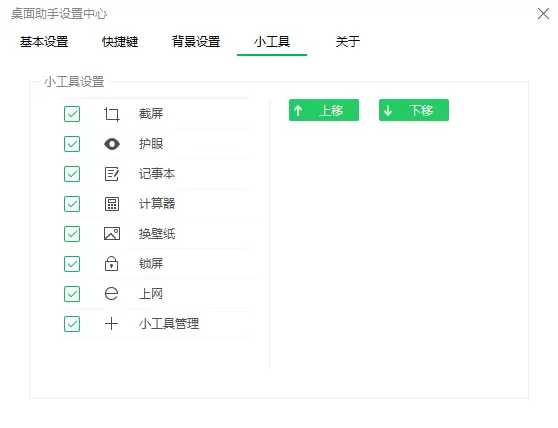
Task: Click the 锁屏 padlock icon
Action: [x=111, y=264]
